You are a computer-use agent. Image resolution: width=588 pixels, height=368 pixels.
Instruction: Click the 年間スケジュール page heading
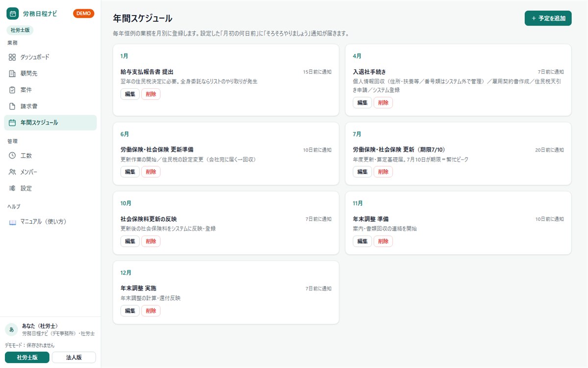143,19
